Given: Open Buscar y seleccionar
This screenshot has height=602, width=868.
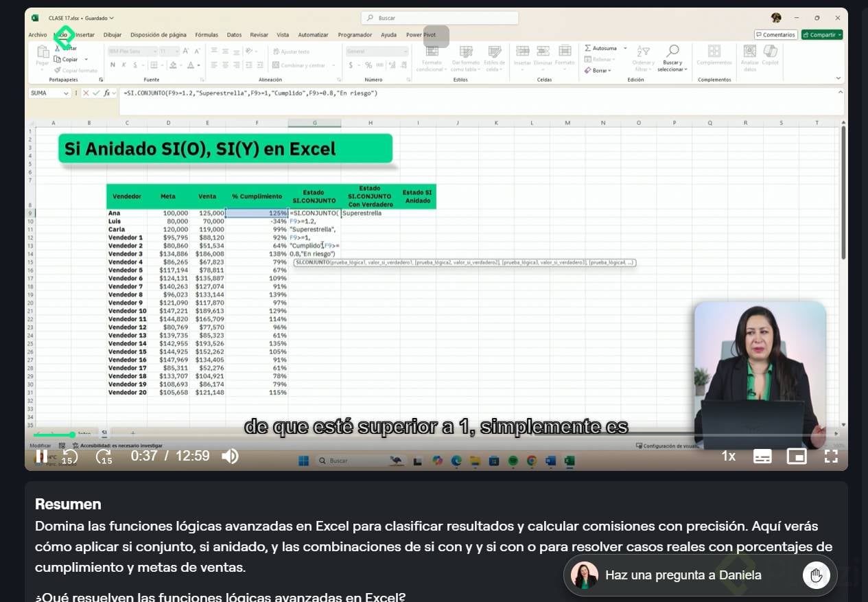Looking at the screenshot, I should click(672, 58).
